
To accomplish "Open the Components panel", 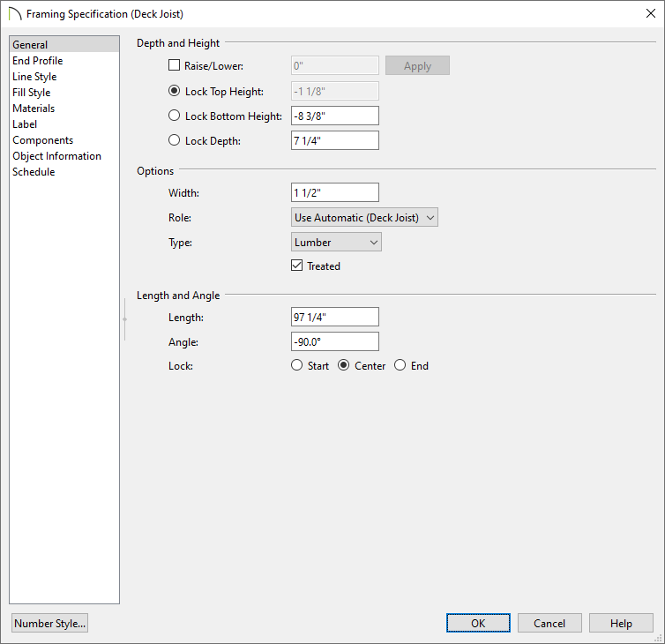I will click(64, 140).
